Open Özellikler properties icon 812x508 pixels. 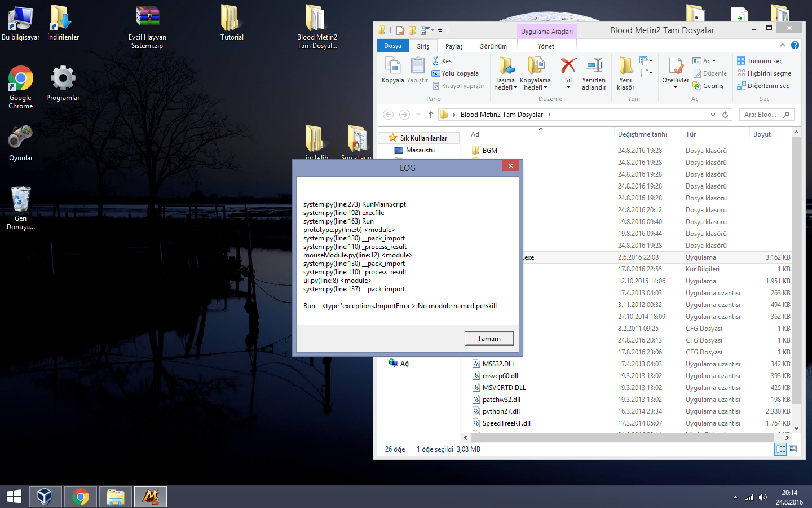click(676, 69)
